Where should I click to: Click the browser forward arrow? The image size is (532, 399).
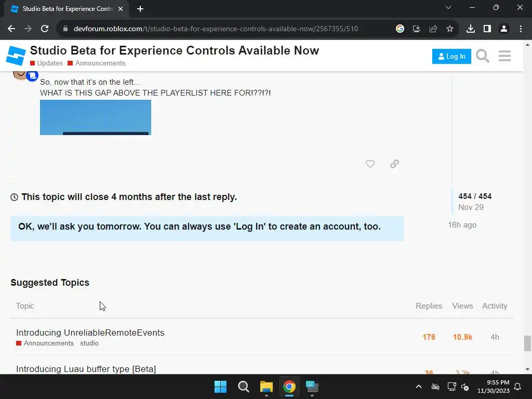click(x=28, y=29)
